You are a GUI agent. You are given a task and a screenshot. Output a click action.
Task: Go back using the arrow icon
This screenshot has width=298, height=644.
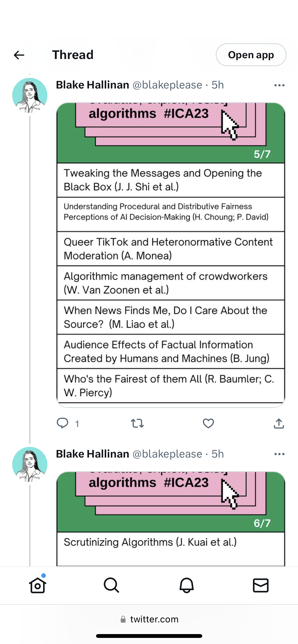[19, 55]
